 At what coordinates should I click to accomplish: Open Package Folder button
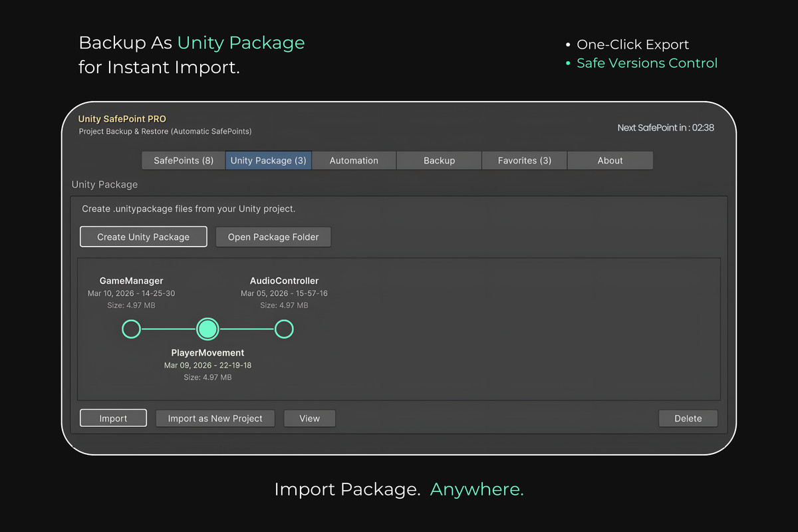(273, 237)
